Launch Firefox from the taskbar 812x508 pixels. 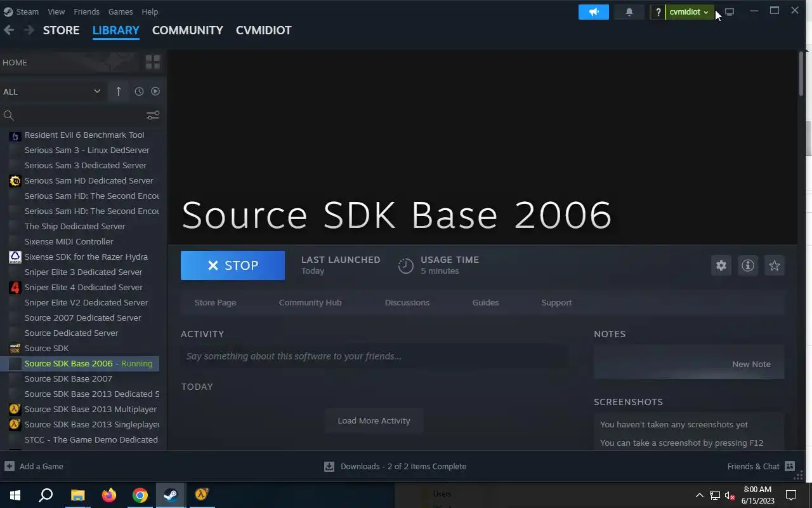pyautogui.click(x=109, y=495)
